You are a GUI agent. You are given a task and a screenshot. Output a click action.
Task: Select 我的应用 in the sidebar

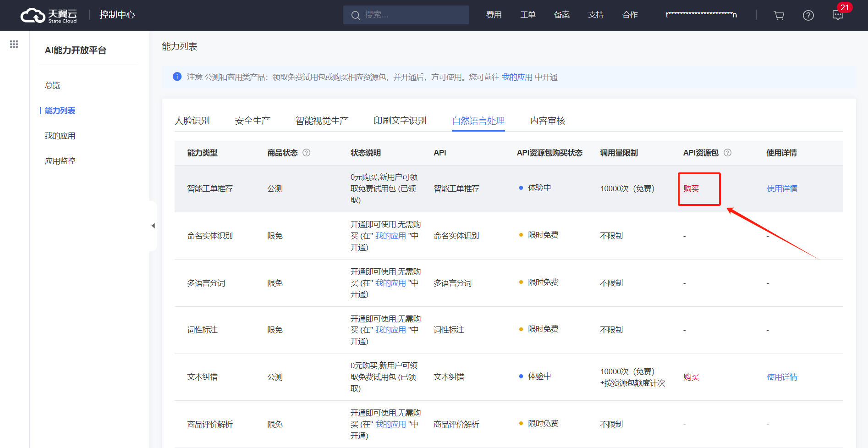point(60,136)
